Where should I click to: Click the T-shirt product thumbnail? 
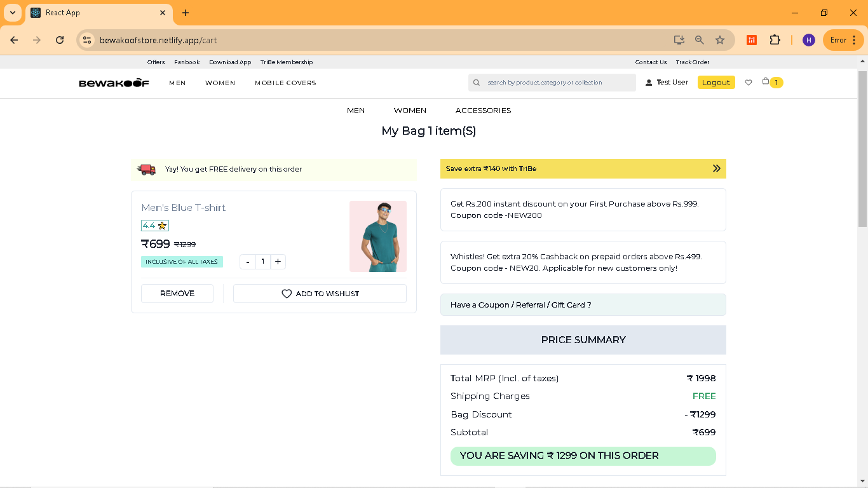[x=378, y=236]
